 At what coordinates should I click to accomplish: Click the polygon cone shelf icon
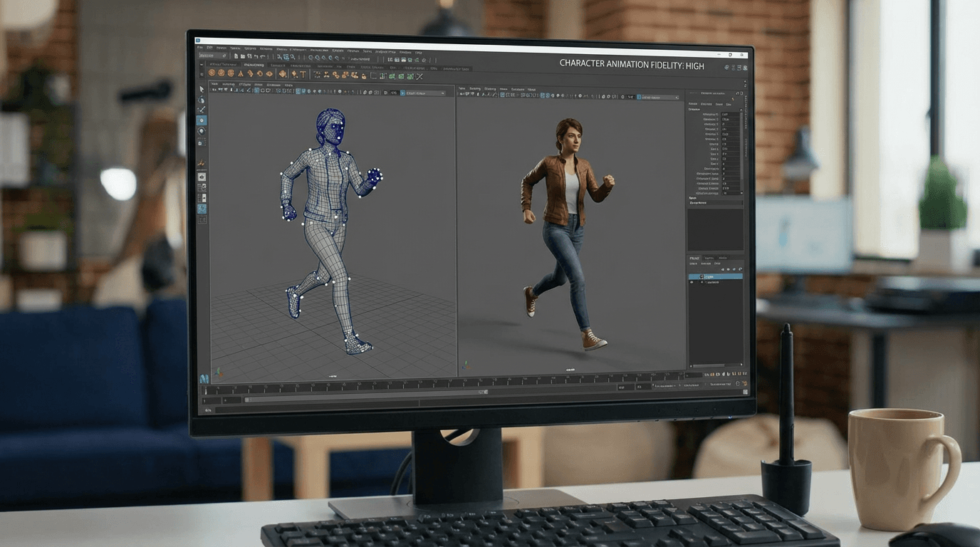click(241, 73)
